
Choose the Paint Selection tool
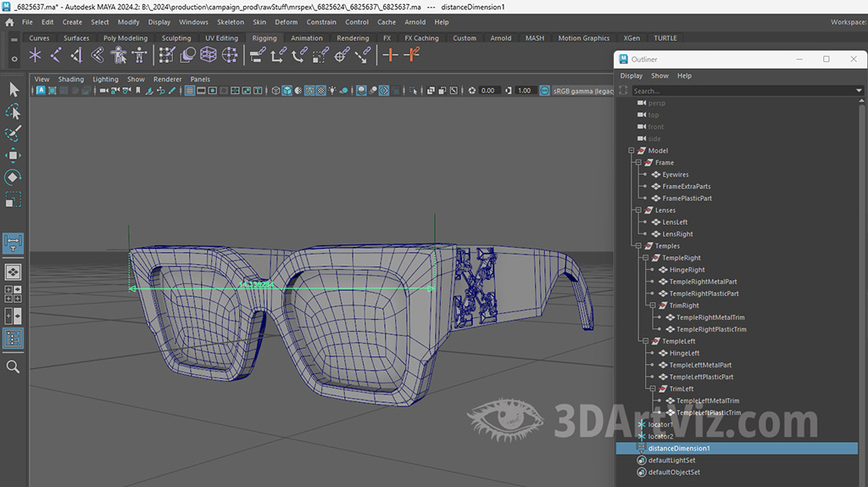point(13,133)
